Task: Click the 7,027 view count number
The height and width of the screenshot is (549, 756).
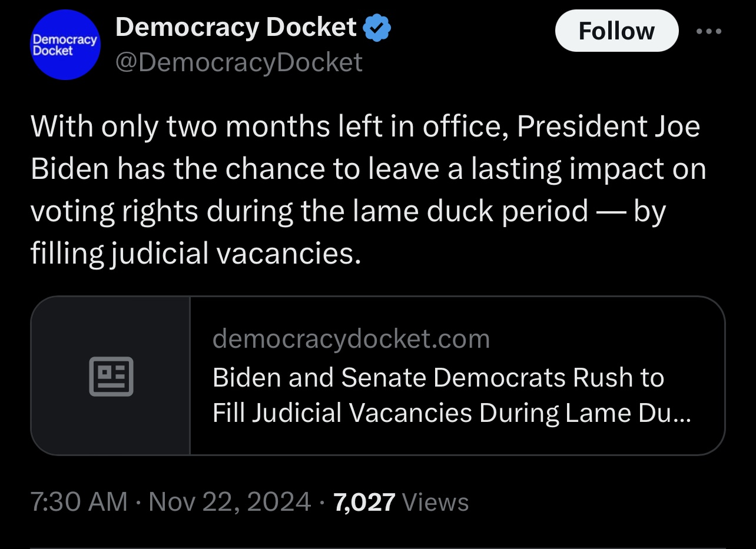Action: click(364, 503)
